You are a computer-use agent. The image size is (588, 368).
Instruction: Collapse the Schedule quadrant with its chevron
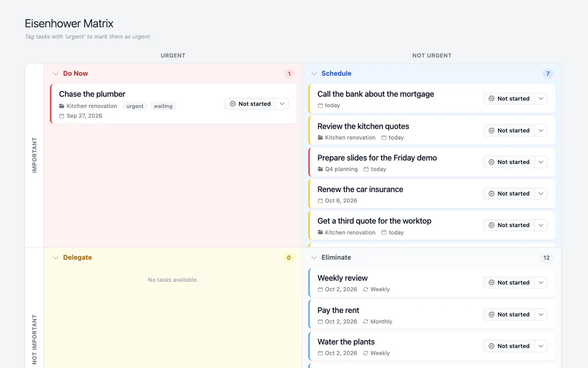pos(314,74)
